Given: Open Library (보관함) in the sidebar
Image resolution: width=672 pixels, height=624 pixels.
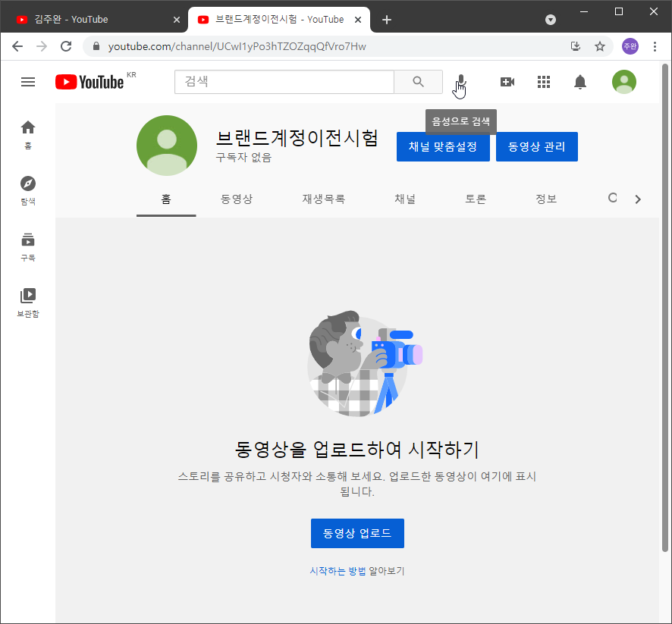Looking at the screenshot, I should [28, 303].
